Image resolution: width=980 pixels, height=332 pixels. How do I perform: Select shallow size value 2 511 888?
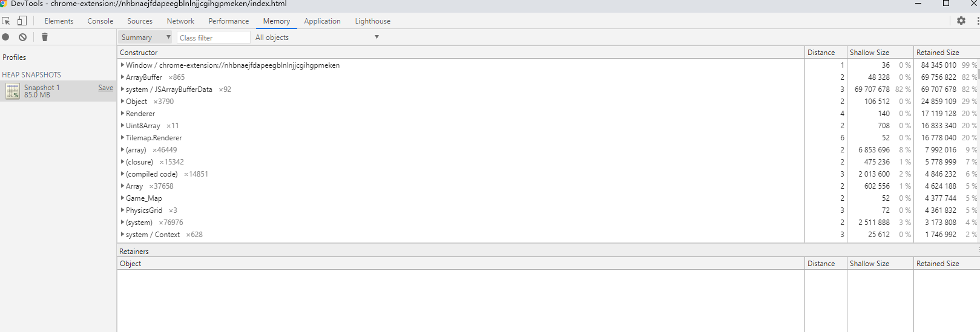point(874,223)
